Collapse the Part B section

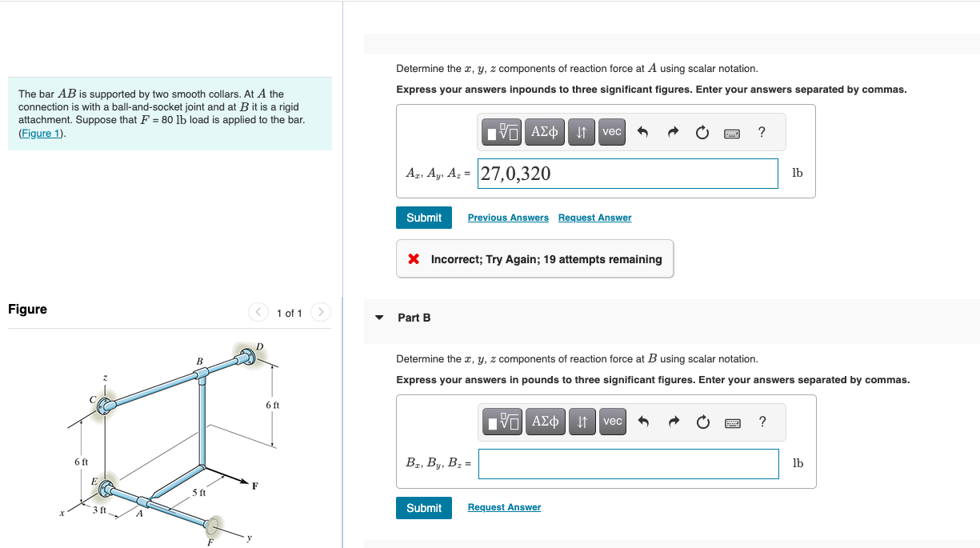pos(378,318)
